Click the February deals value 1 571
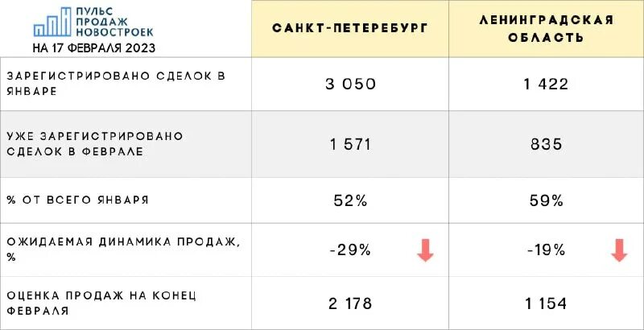 350,145
